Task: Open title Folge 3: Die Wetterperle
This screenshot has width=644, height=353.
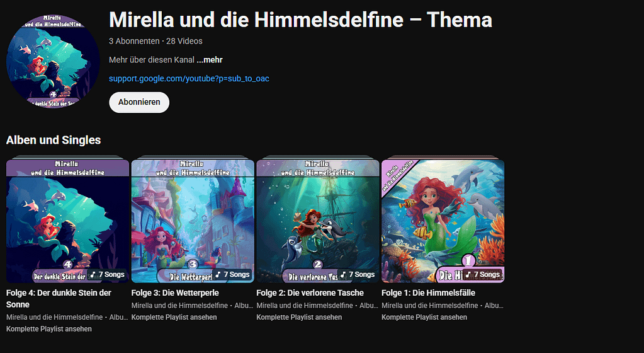Action: click(x=175, y=293)
